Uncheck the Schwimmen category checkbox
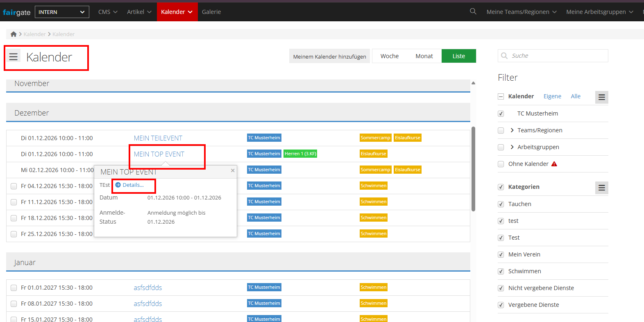Screen dimensions: 644x322 tap(501, 271)
